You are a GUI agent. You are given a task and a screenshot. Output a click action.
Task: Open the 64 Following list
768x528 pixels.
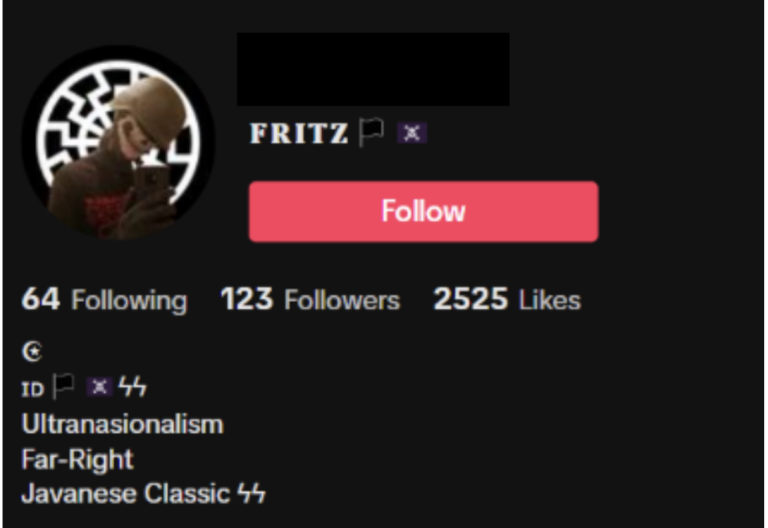[104, 299]
